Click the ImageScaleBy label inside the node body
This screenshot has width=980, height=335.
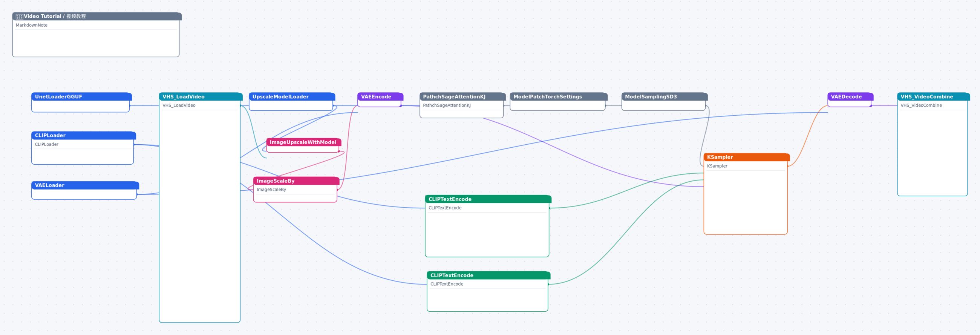coord(271,190)
